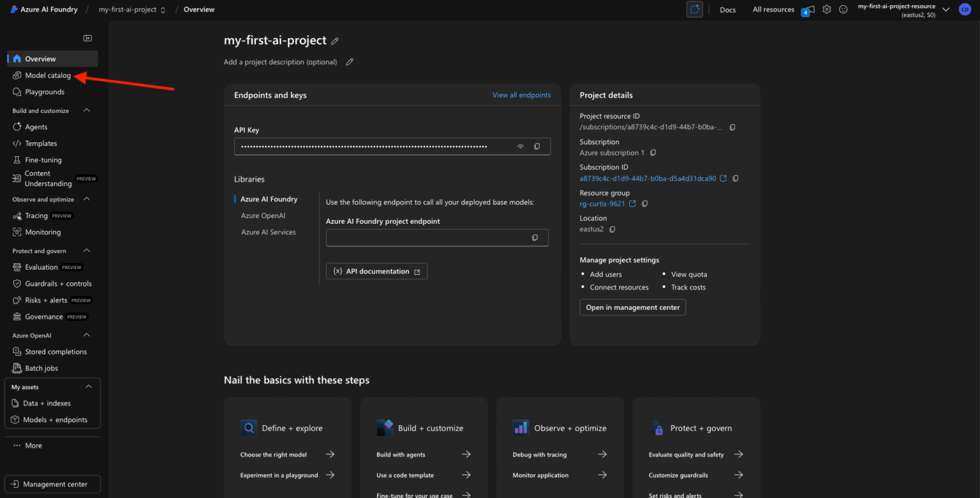Expand the my-first-ai-project-resource selector chevron

[946, 10]
